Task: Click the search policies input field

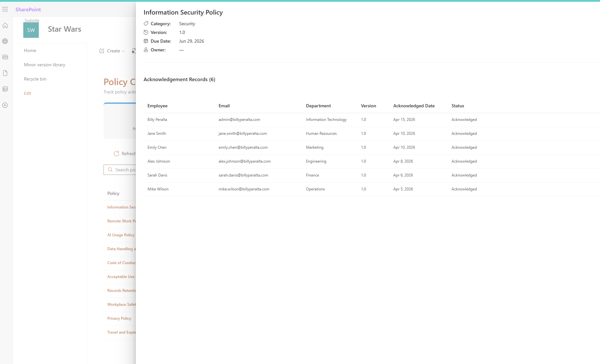Action: point(126,170)
